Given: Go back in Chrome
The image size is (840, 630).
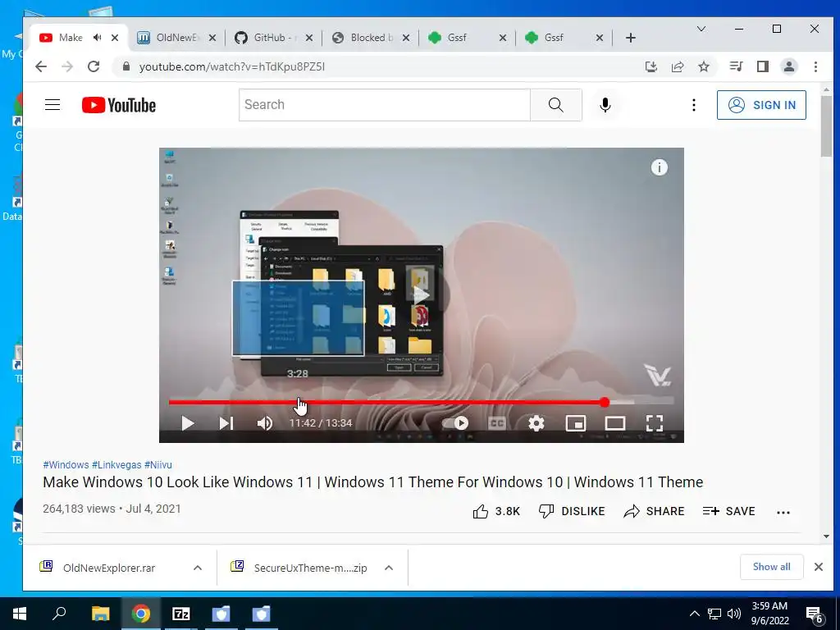Looking at the screenshot, I should [x=41, y=66].
